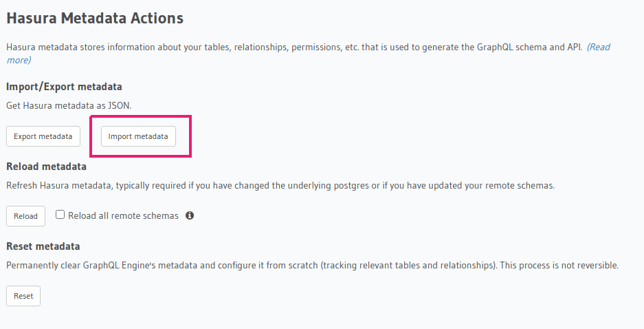Open the Read more link

pyautogui.click(x=598, y=47)
